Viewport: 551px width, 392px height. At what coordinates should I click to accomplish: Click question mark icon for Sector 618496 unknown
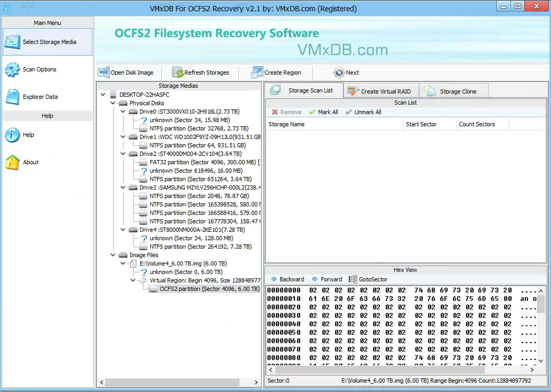point(144,171)
